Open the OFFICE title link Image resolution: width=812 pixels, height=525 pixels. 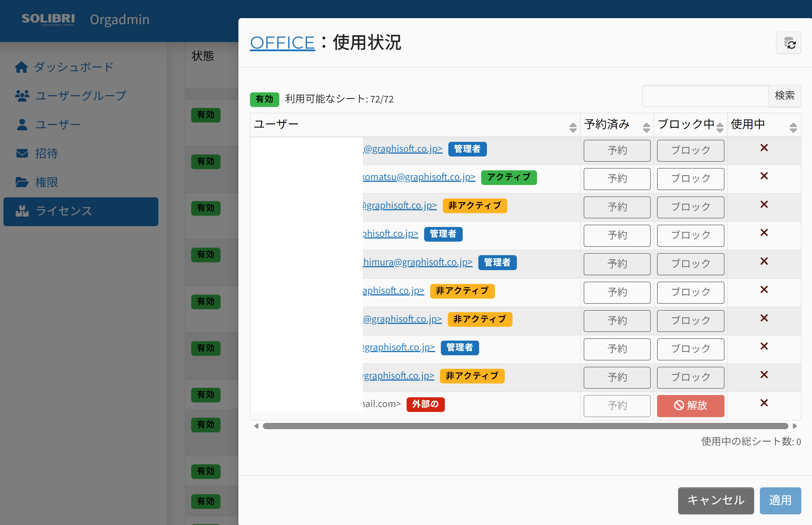[282, 43]
